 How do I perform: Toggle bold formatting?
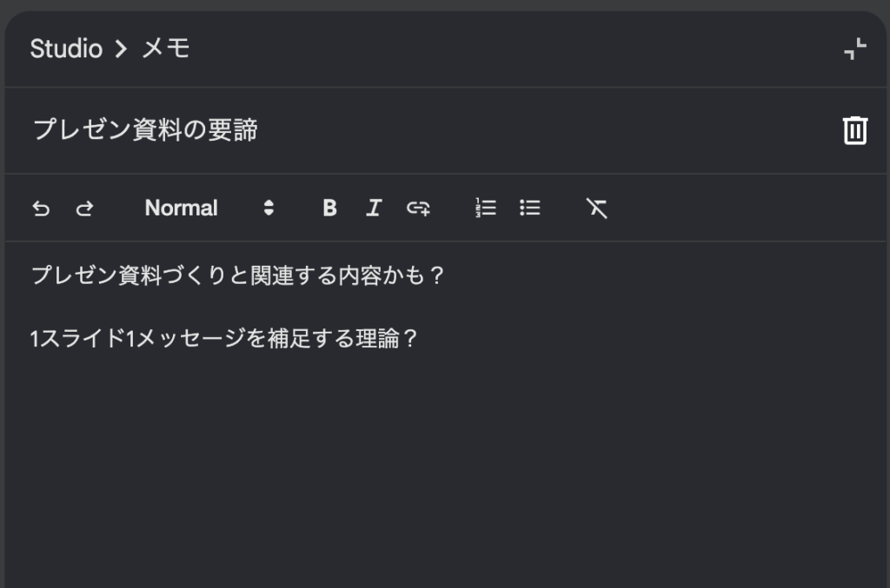(329, 208)
